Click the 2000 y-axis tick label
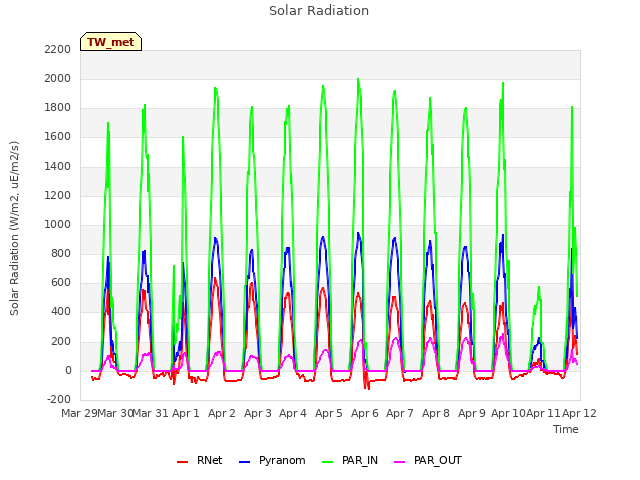 pyautogui.click(x=58, y=78)
